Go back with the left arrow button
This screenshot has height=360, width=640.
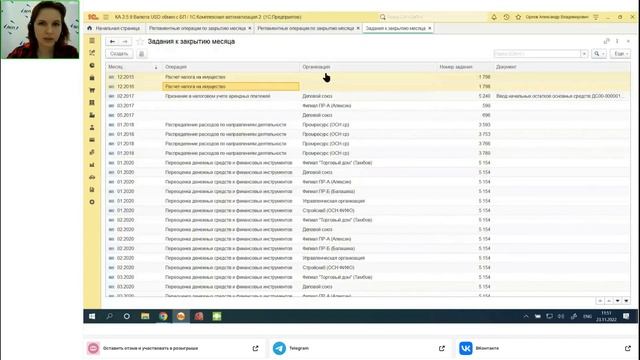point(112,42)
